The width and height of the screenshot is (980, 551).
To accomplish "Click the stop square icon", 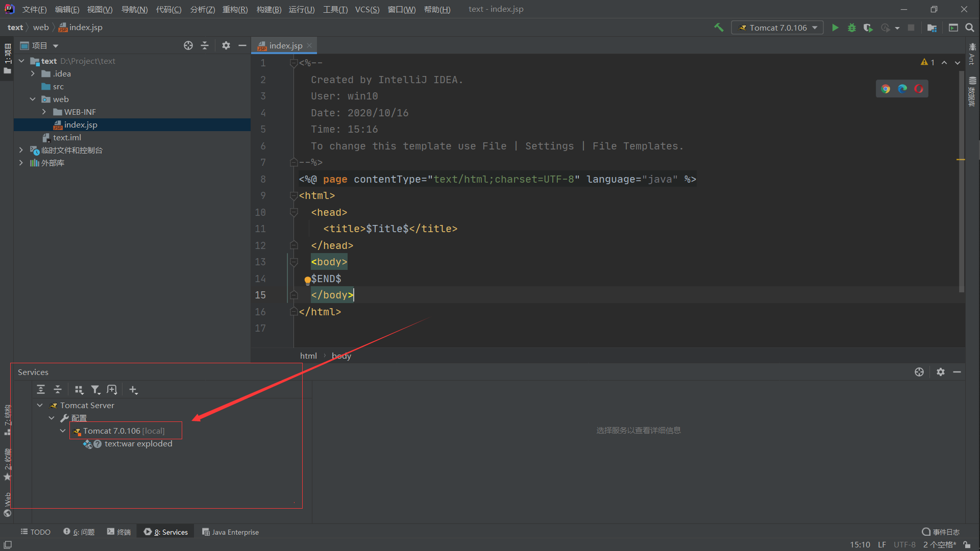I will click(x=911, y=28).
